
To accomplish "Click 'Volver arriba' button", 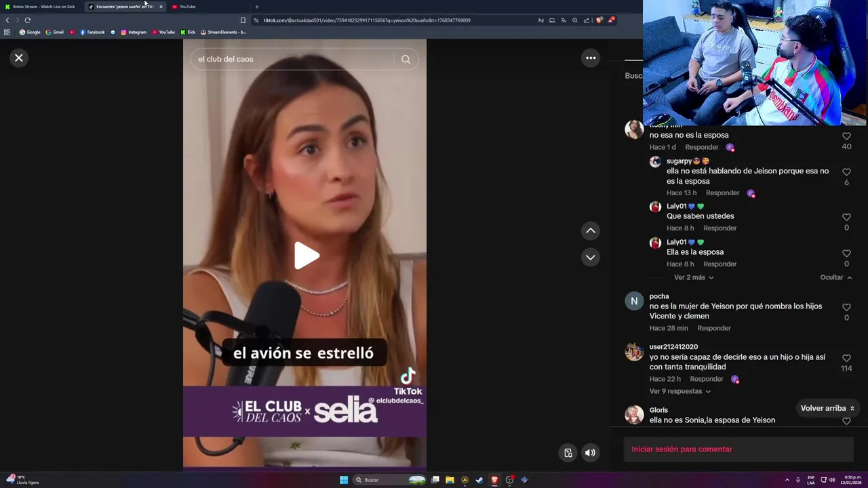I will tap(827, 408).
